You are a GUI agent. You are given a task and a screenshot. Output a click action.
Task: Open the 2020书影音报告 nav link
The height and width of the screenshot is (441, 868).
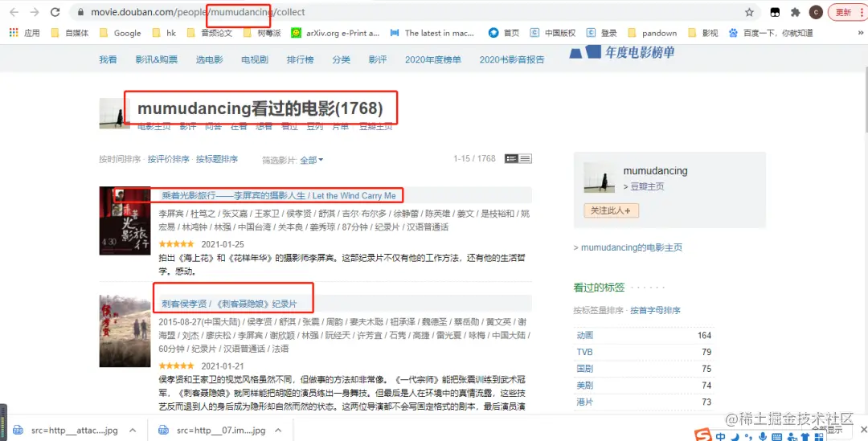point(512,59)
